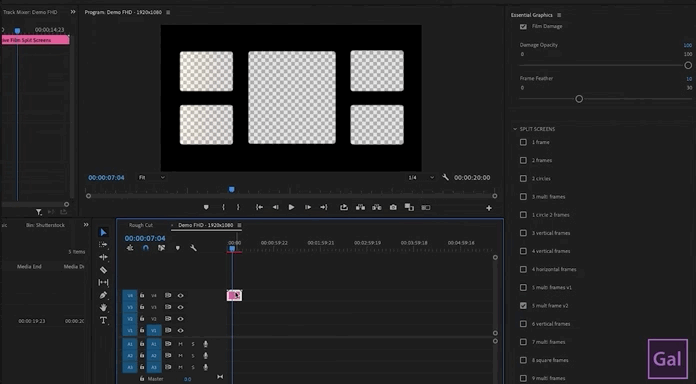Solo audio track A2
The height and width of the screenshot is (384, 696).
tap(193, 355)
